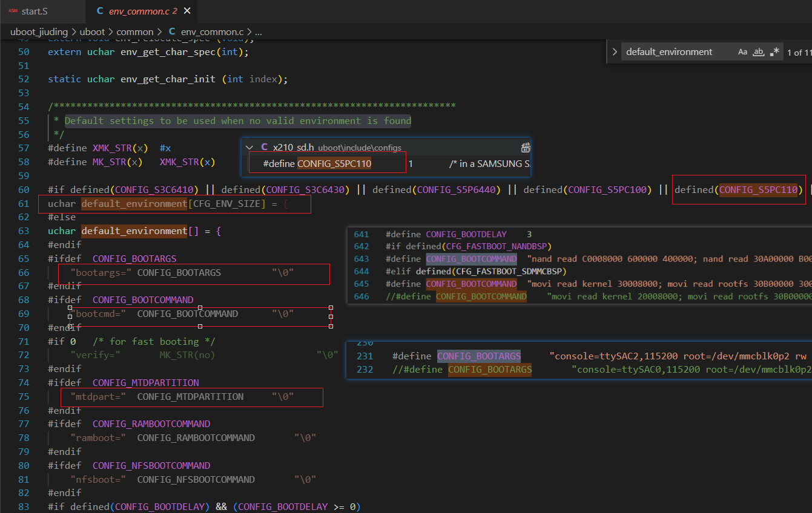Expand the breadcrumb ellipsis symbol list
Image resolution: width=812 pixels, height=513 pixels.
pos(259,31)
